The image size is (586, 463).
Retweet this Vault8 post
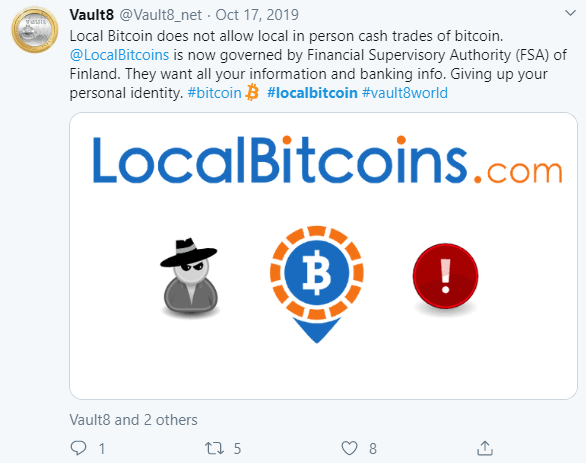[x=214, y=448]
